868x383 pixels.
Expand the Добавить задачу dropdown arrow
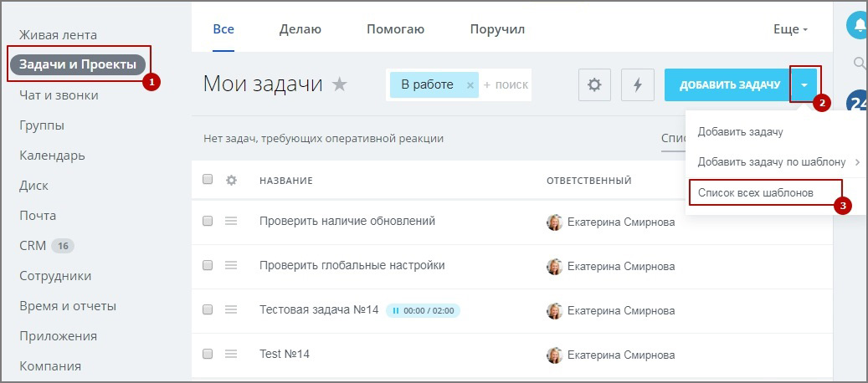(x=804, y=84)
